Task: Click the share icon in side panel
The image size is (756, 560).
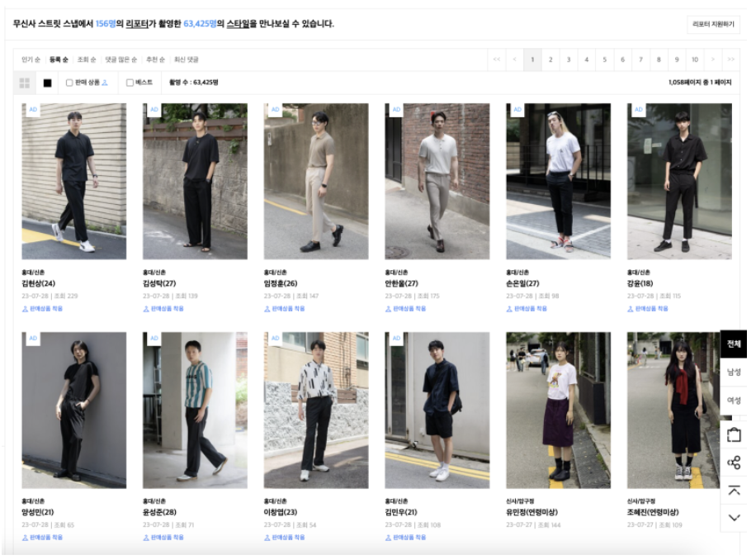Action: click(734, 463)
